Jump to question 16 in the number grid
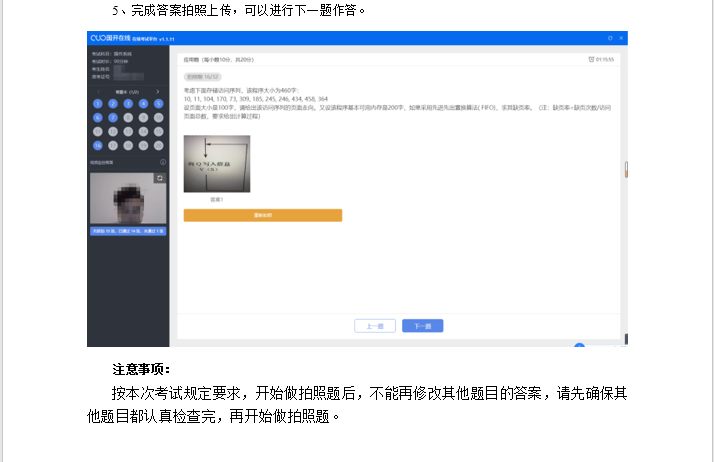Image resolution: width=714 pixels, height=462 pixels. (98, 145)
